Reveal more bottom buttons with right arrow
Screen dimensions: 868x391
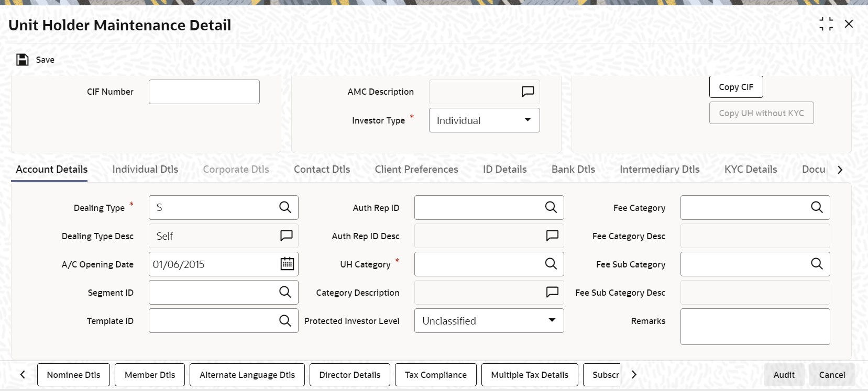634,374
